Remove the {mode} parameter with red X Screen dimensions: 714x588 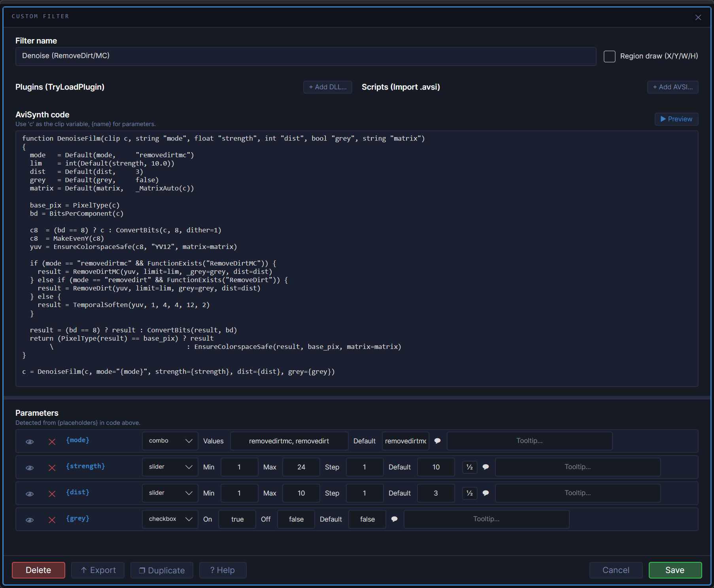coord(52,441)
